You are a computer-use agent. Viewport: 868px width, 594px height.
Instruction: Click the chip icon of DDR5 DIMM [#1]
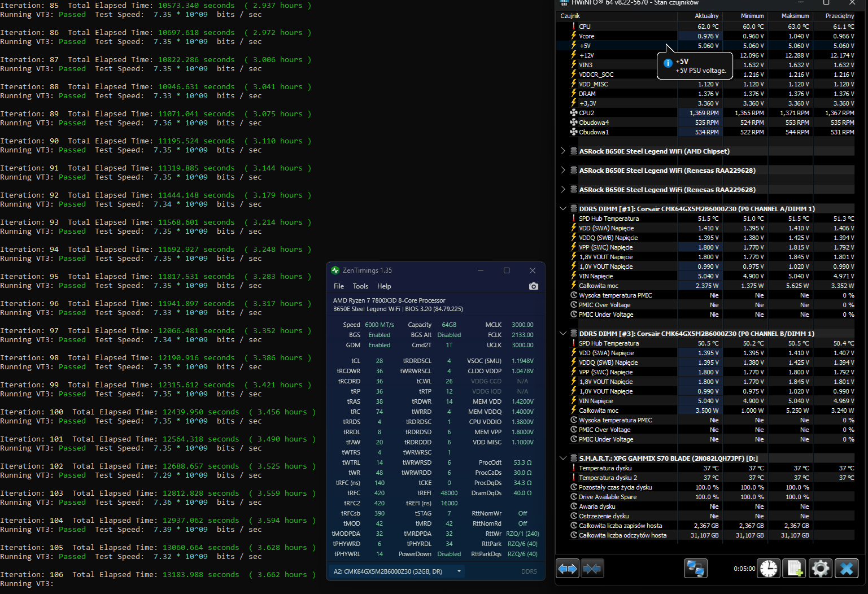tap(574, 209)
